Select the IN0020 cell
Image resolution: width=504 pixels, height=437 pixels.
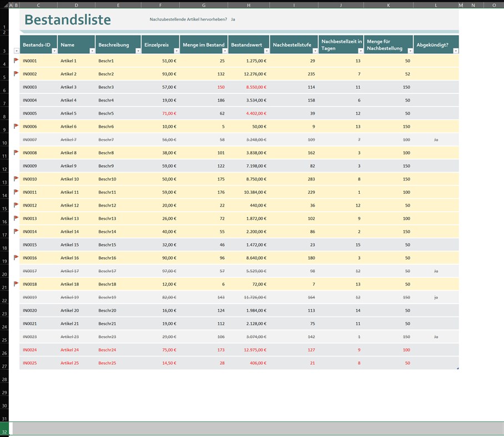click(38, 310)
